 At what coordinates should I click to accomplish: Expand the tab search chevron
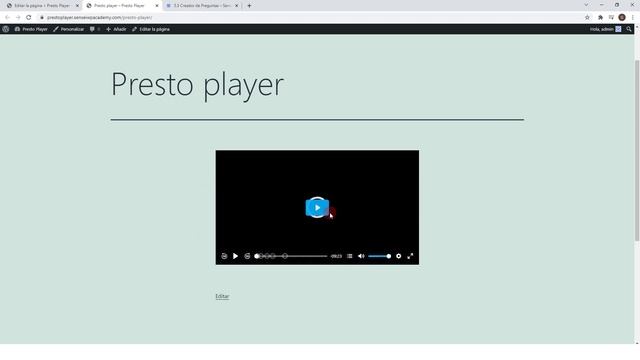tap(586, 5)
